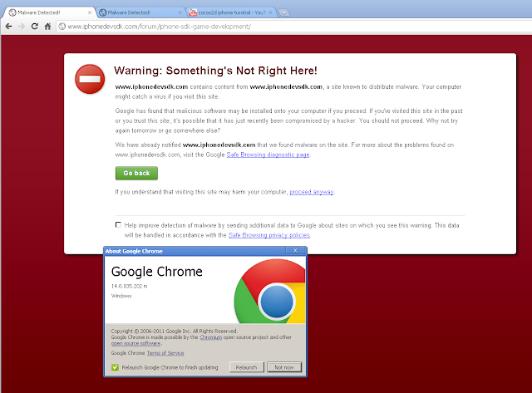Open the Chromium project link

click(x=210, y=337)
